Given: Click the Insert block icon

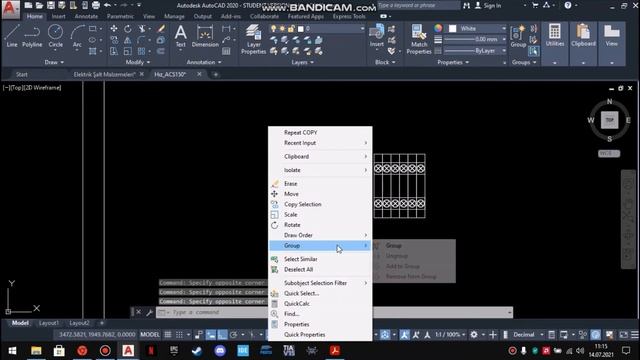Looking at the screenshot, I should tap(376, 36).
